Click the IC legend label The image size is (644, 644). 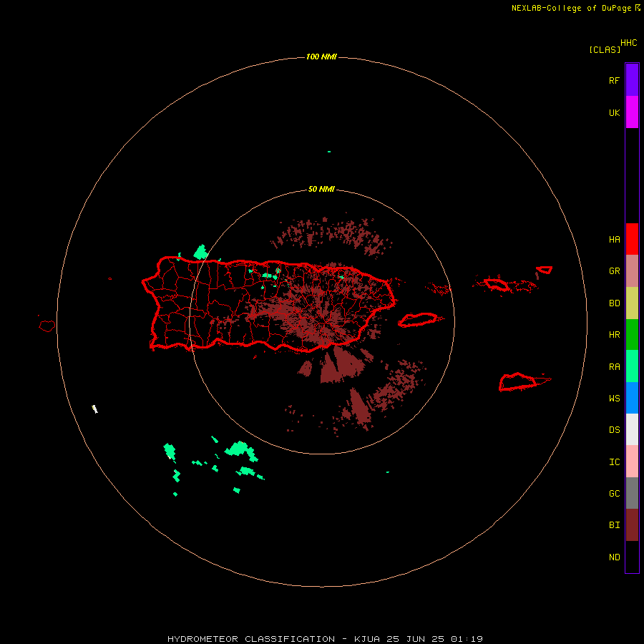[614, 462]
